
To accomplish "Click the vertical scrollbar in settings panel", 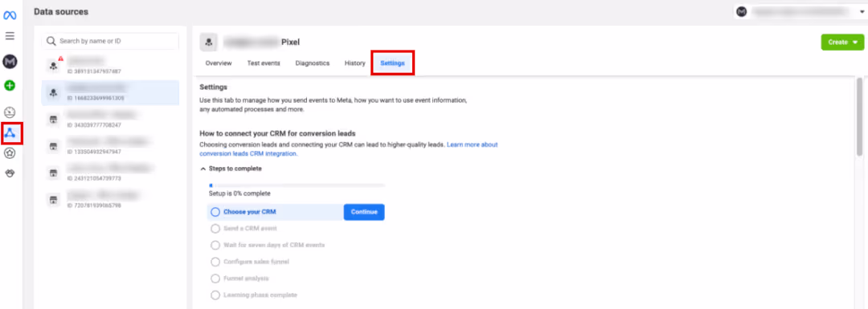I will pyautogui.click(x=860, y=116).
